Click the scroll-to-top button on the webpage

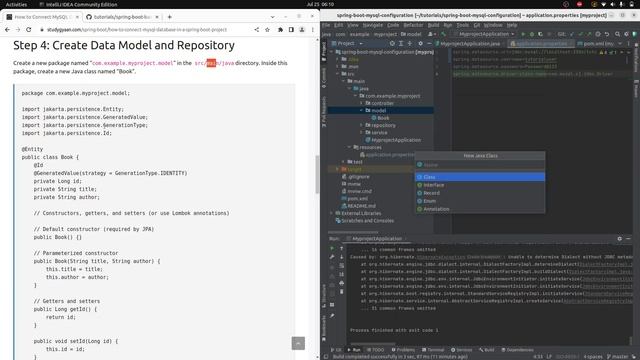point(298,343)
